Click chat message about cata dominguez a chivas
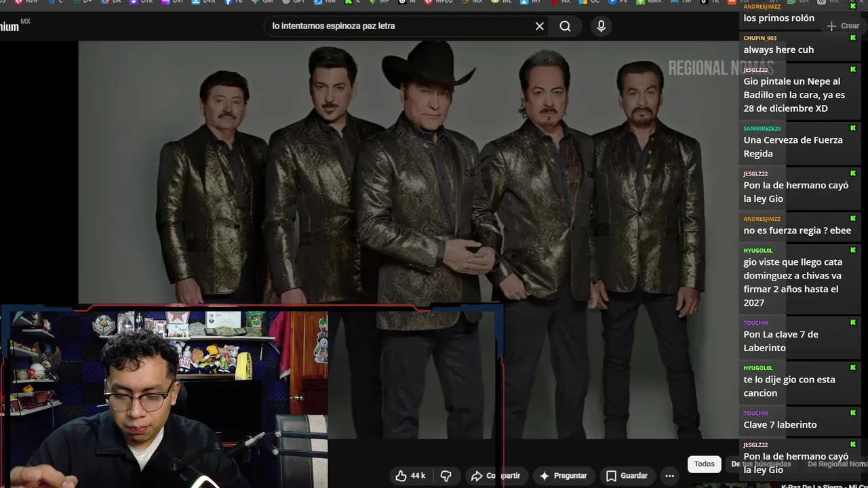 (x=792, y=282)
